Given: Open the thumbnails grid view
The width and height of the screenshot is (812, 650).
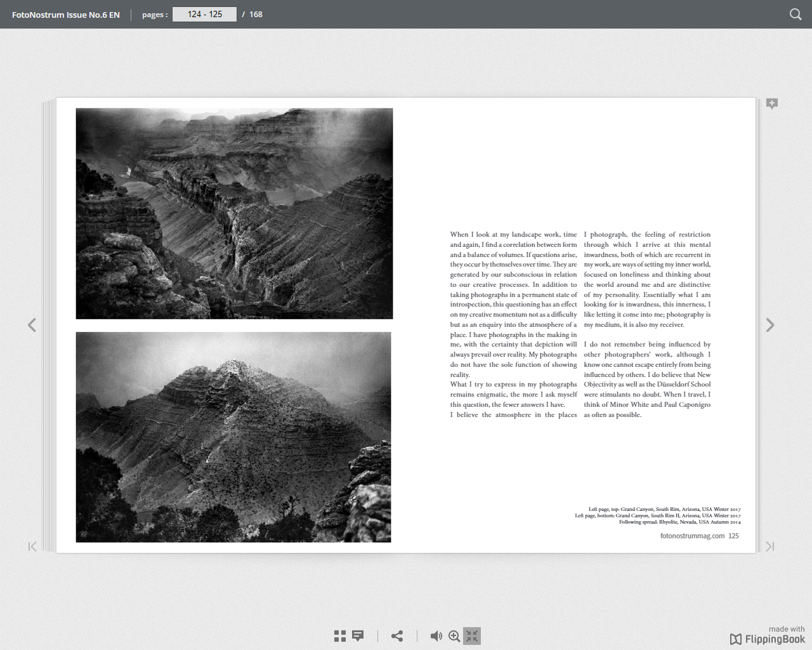Looking at the screenshot, I should click(340, 636).
